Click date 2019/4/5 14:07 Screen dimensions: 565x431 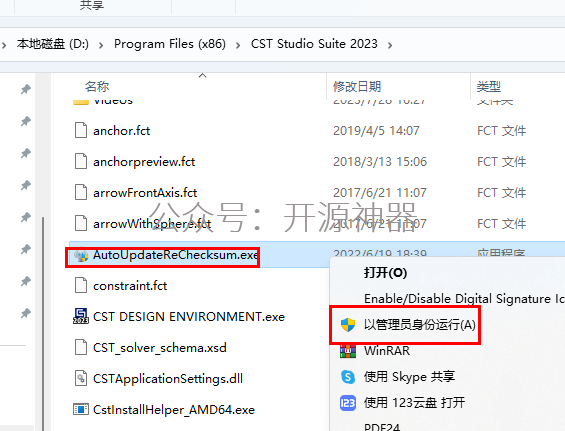click(376, 130)
